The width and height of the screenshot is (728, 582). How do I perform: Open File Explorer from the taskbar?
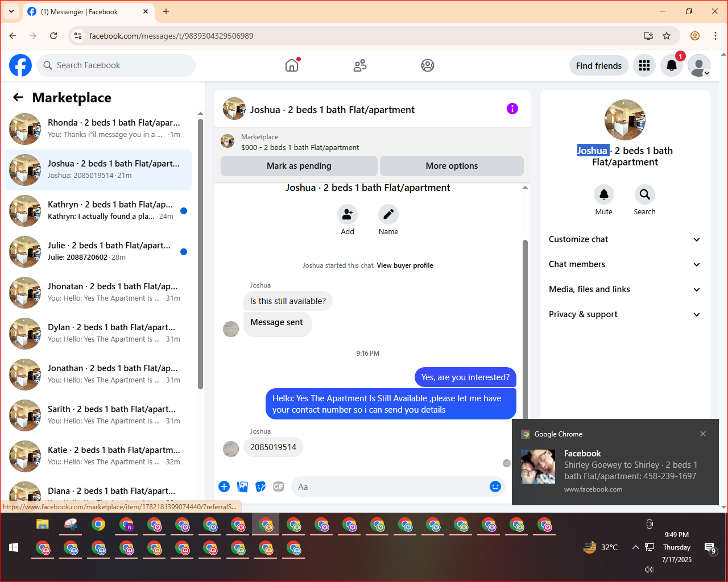[x=43, y=524]
